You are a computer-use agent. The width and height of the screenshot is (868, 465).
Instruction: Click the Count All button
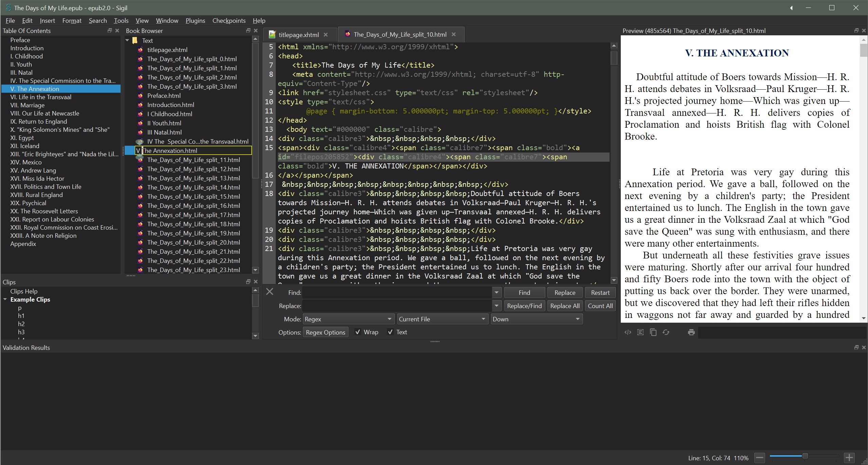pyautogui.click(x=600, y=306)
